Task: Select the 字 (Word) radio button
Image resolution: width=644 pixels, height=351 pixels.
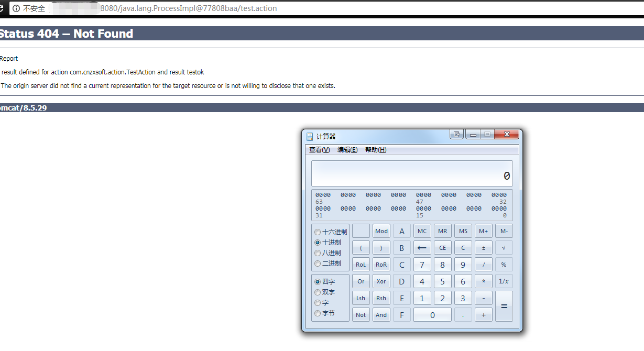Action: (318, 303)
